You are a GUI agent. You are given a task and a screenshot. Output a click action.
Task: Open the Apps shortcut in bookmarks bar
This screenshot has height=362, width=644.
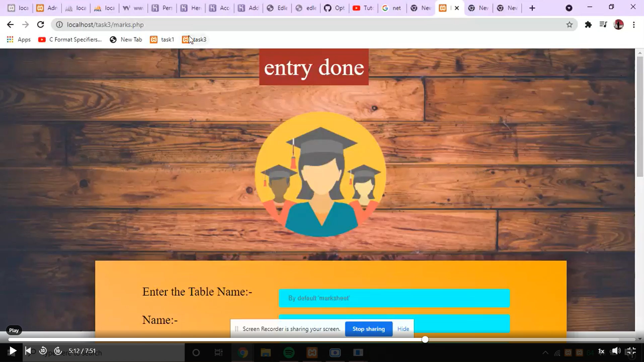click(19, 40)
